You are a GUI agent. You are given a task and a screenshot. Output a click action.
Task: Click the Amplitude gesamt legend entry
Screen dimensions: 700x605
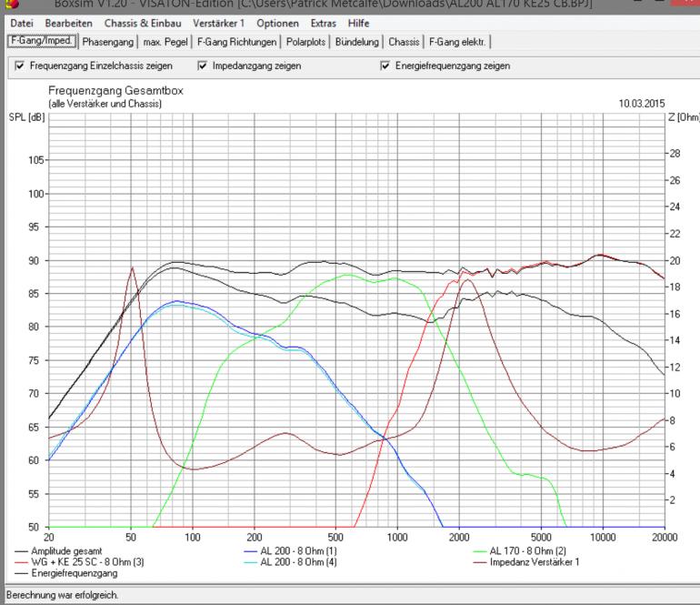58,551
